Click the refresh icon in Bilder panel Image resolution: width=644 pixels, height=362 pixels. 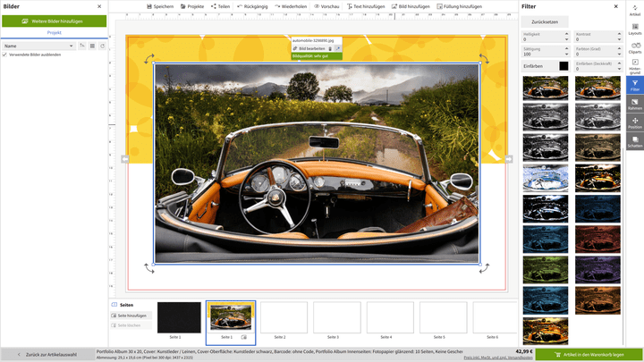point(103,45)
